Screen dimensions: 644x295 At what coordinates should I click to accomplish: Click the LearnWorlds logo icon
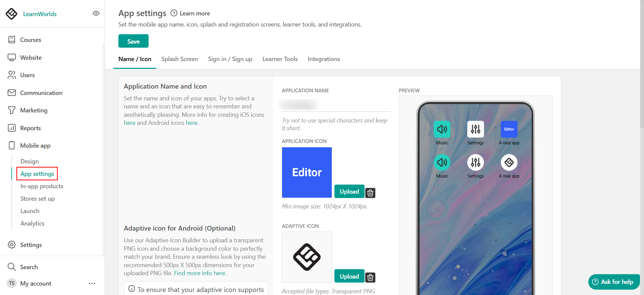coord(11,14)
